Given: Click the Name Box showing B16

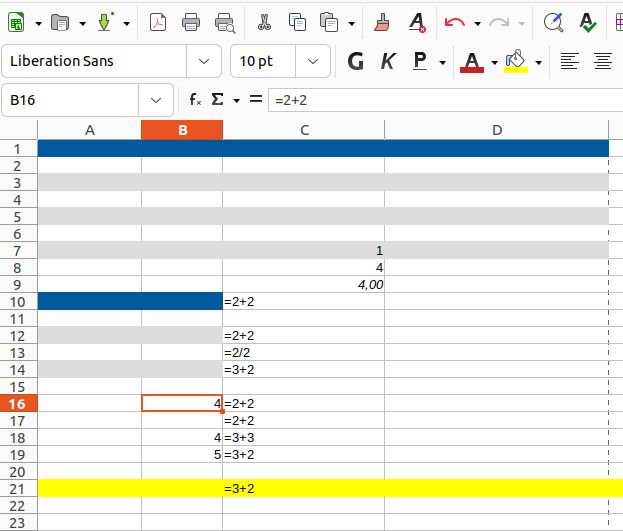Looking at the screenshot, I should [70, 100].
